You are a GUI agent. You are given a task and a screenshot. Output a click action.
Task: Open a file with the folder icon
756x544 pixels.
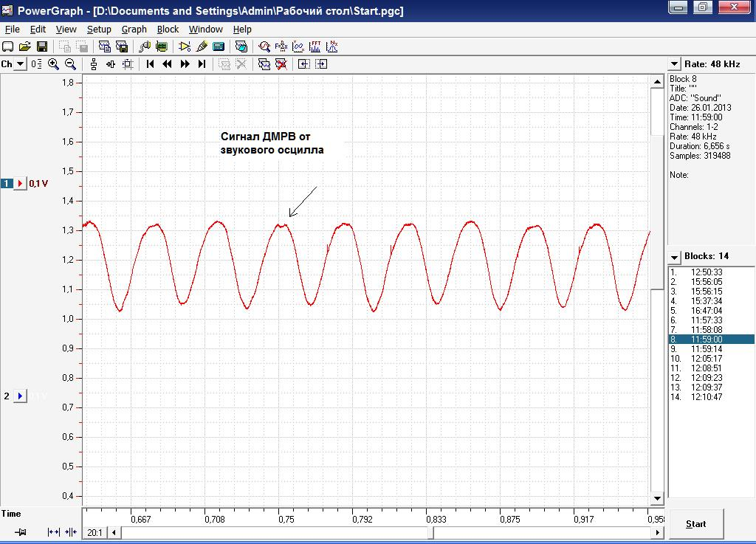click(24, 47)
